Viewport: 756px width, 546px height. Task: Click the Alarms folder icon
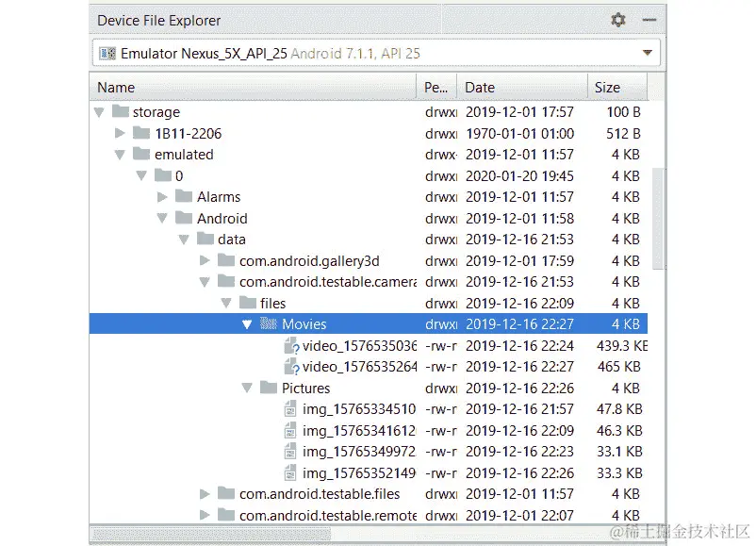[184, 196]
